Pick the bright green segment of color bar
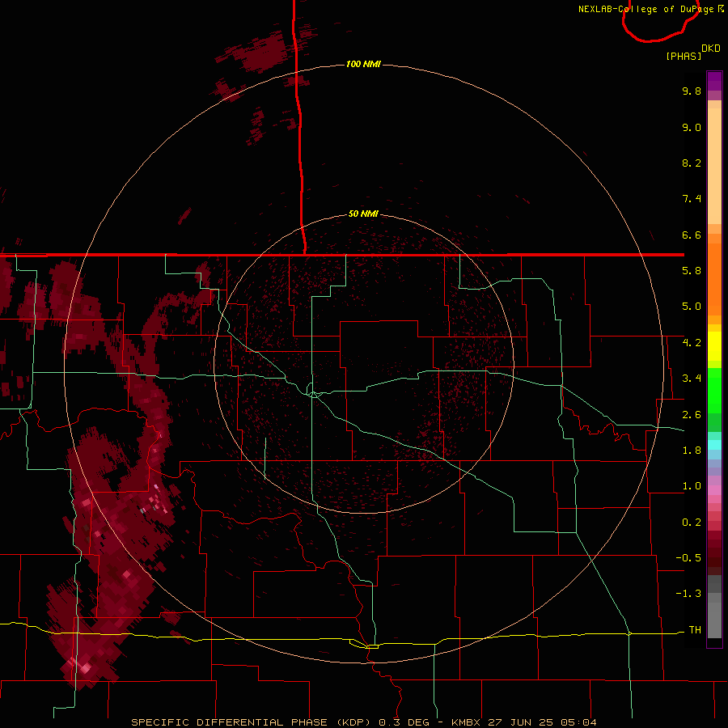This screenshot has height=728, width=728. coord(714,390)
